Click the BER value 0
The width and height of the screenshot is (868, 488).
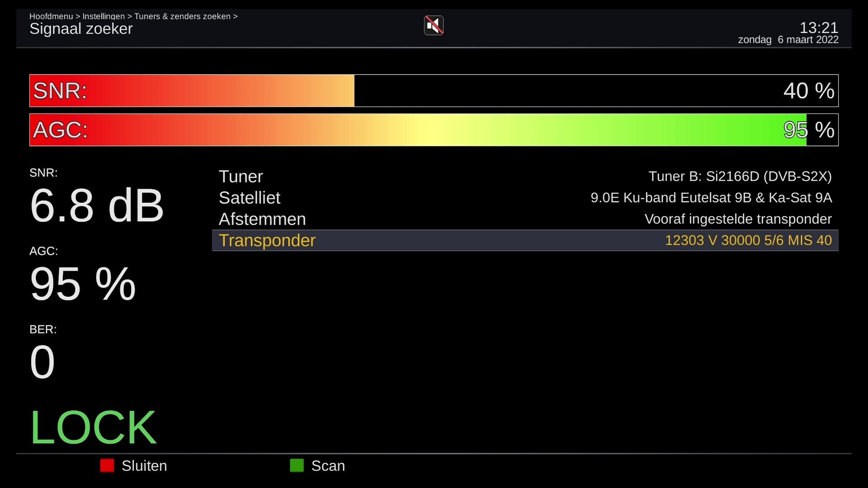(42, 362)
